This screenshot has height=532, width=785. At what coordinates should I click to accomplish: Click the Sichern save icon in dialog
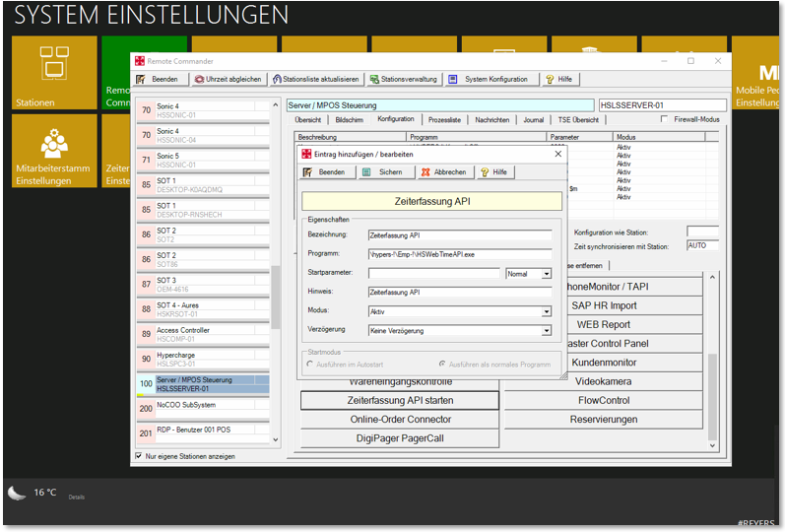coord(366,171)
